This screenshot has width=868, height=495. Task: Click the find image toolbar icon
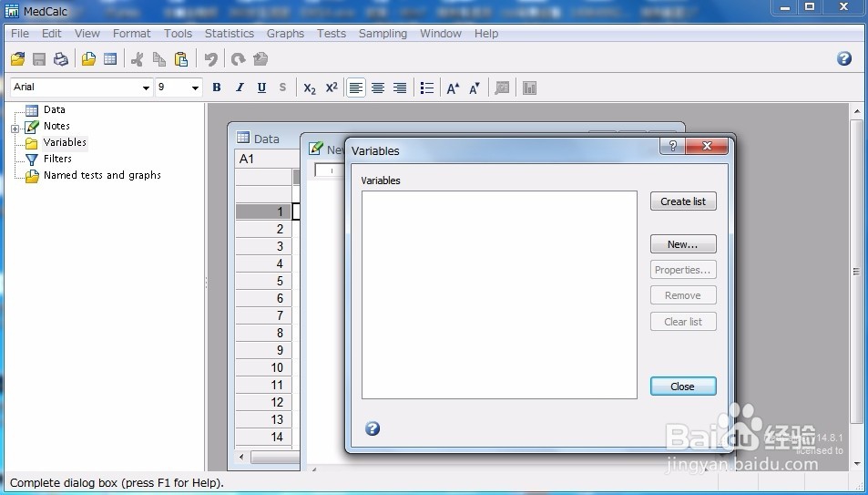502,88
